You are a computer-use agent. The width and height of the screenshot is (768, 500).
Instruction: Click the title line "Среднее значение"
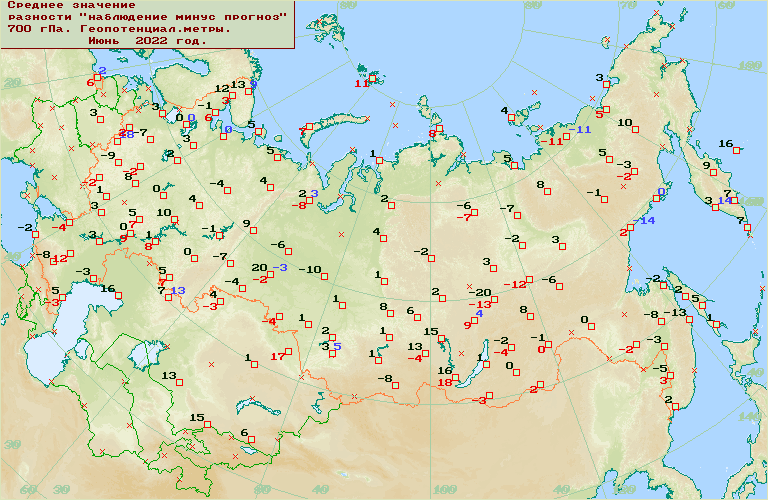coord(72,5)
